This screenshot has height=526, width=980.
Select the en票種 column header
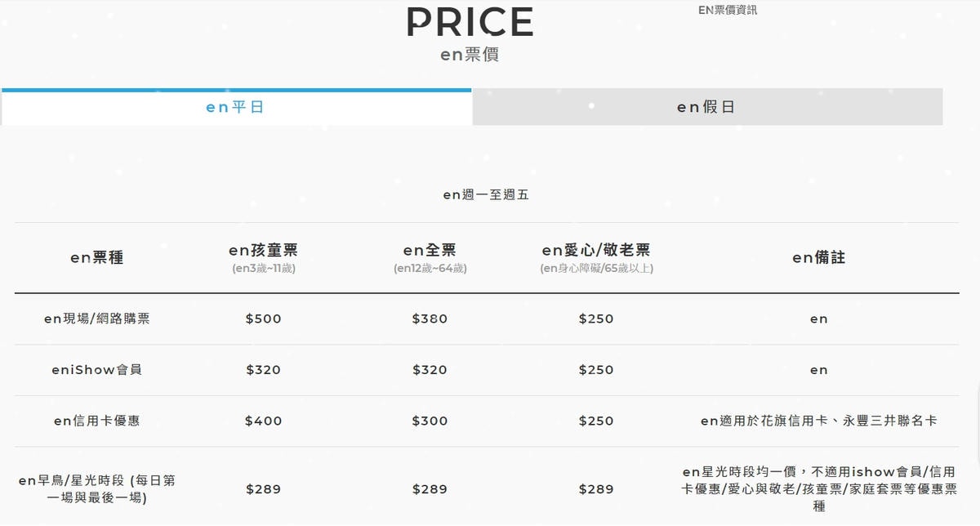96,257
